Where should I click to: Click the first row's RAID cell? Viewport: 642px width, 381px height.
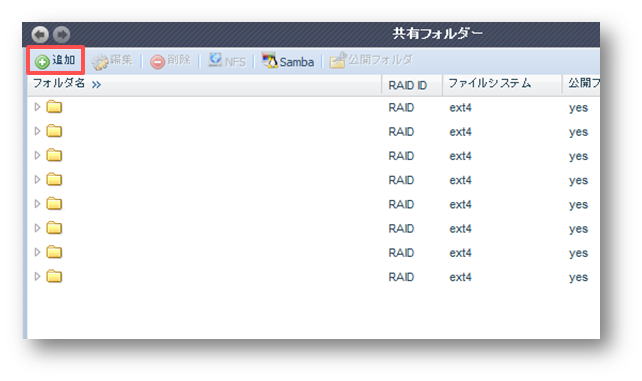pos(401,108)
